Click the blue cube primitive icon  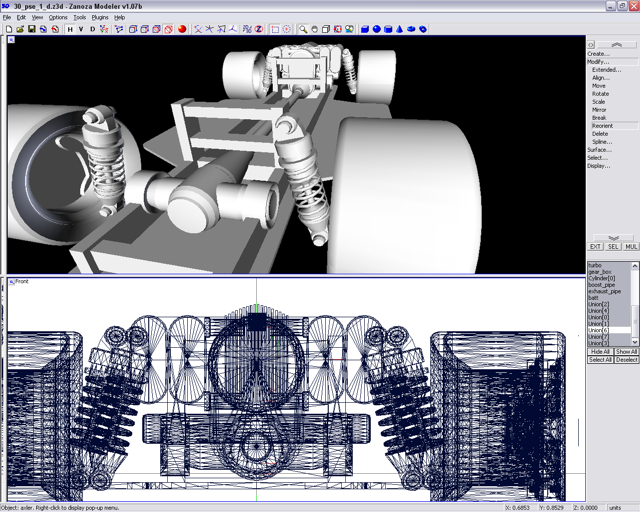pos(364,29)
